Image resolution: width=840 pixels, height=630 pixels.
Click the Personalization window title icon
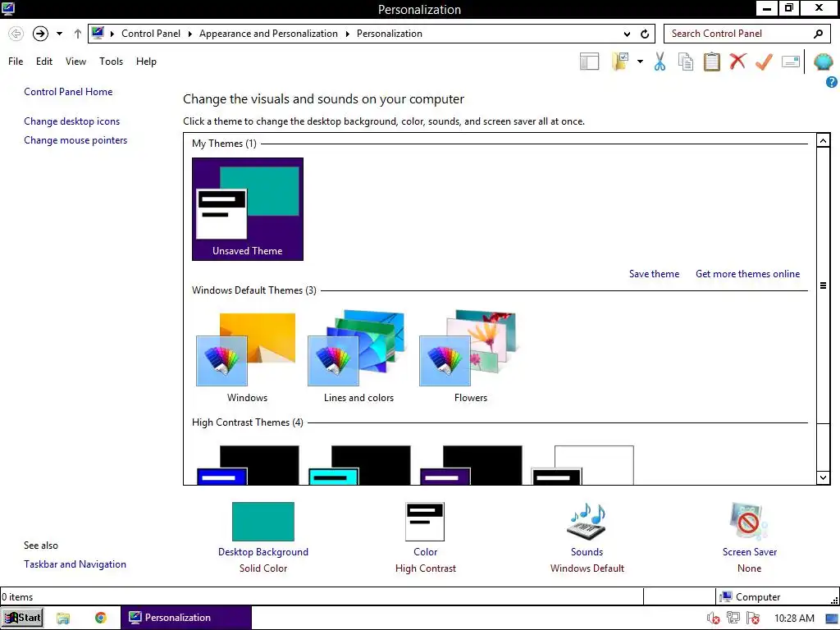point(8,8)
